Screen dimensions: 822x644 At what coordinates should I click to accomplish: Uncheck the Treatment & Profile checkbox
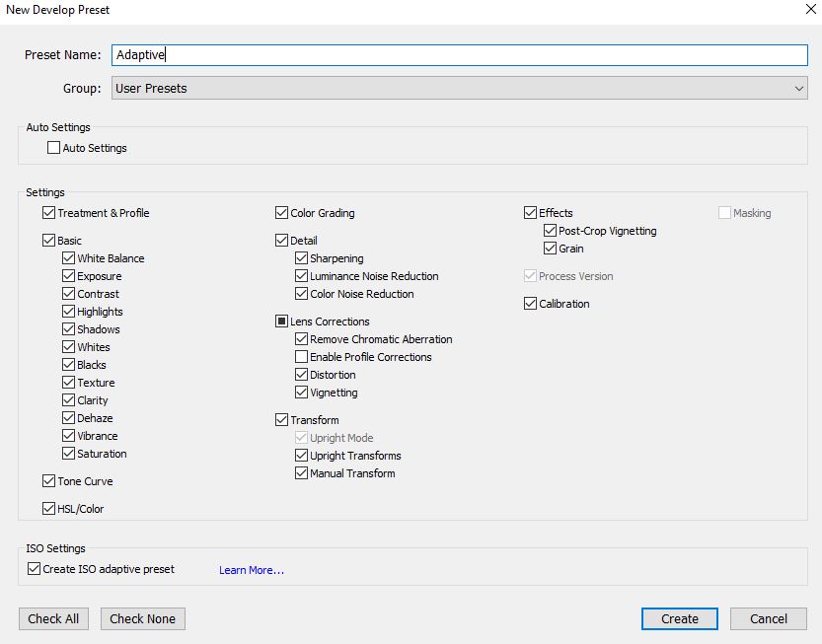click(49, 213)
